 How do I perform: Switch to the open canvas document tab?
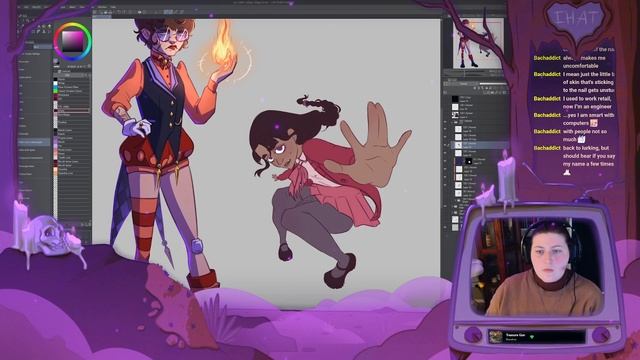coord(102,17)
